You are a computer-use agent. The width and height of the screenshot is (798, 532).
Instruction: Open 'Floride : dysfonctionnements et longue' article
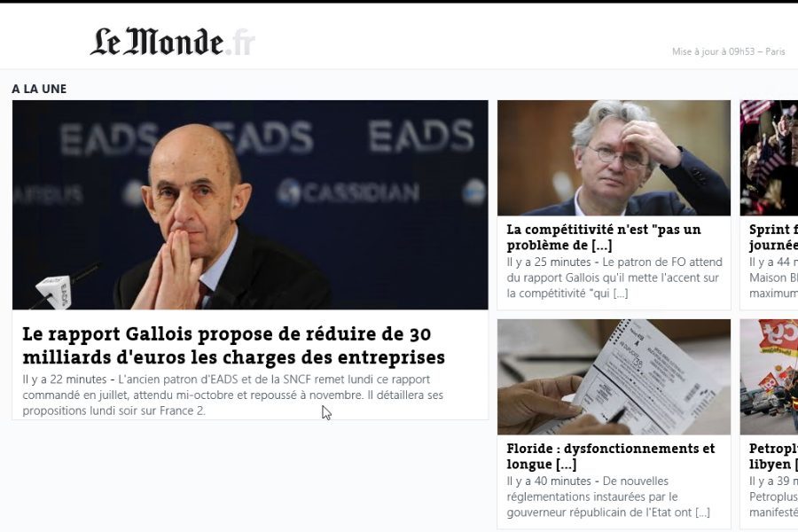click(611, 456)
